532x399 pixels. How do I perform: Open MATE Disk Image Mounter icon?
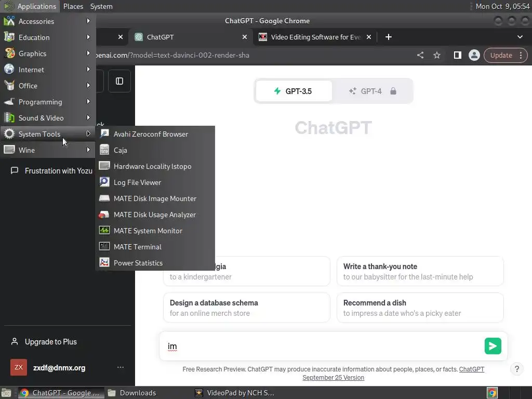point(104,198)
